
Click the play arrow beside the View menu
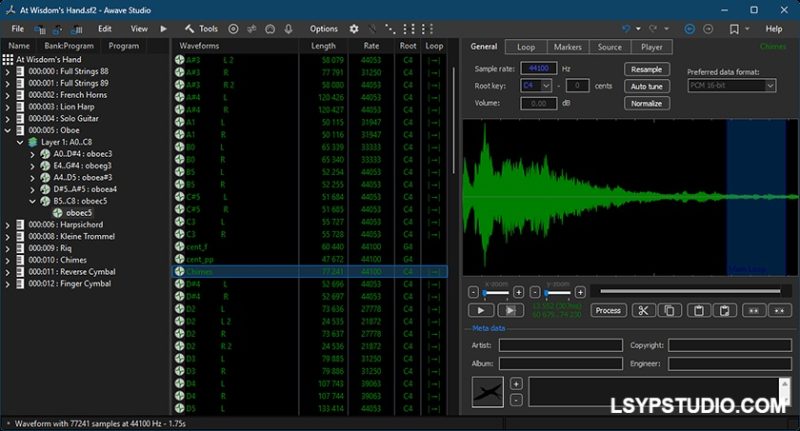pyautogui.click(x=163, y=29)
